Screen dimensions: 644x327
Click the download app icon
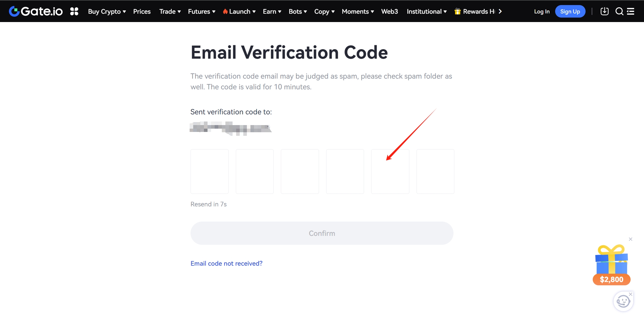(604, 11)
